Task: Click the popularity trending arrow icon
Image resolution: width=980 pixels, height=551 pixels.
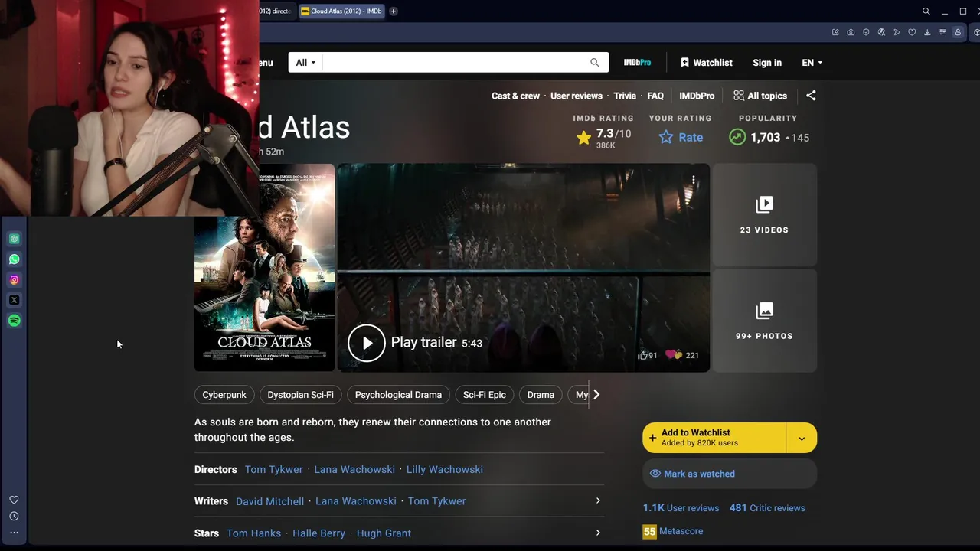Action: (x=737, y=138)
